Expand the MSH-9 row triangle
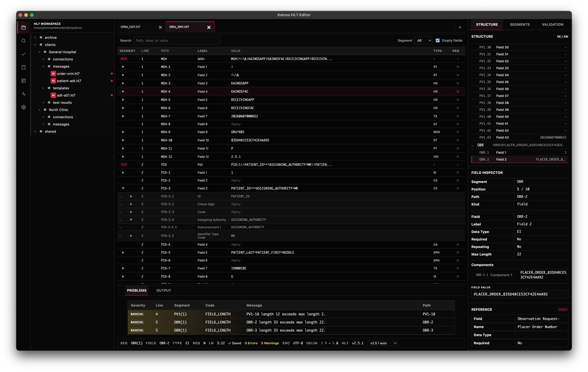Image resolution: width=588 pixels, height=372 pixels. tap(123, 132)
